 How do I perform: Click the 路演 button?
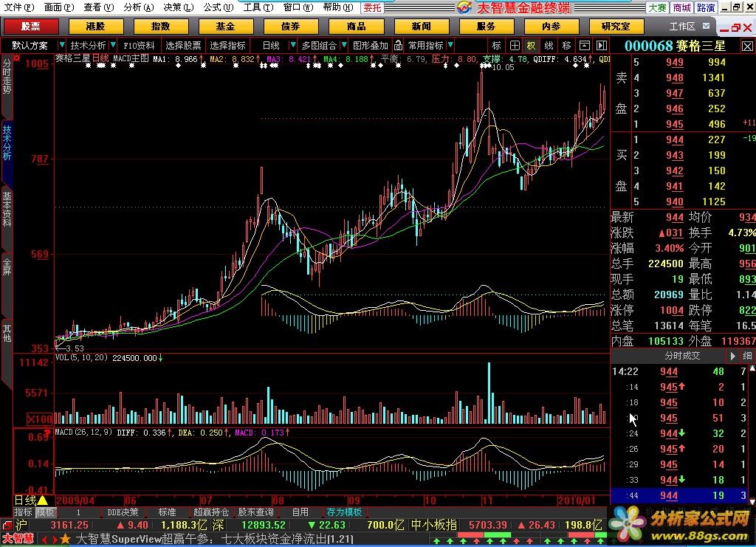[x=707, y=7]
